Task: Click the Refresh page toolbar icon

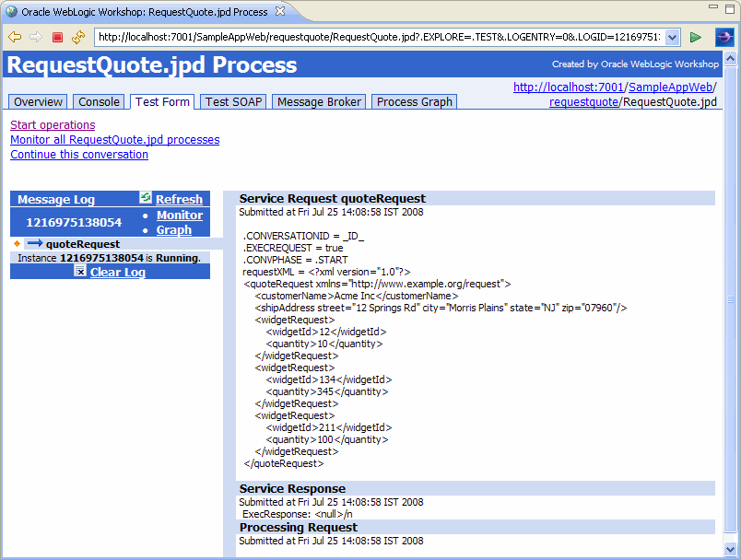Action: (78, 37)
